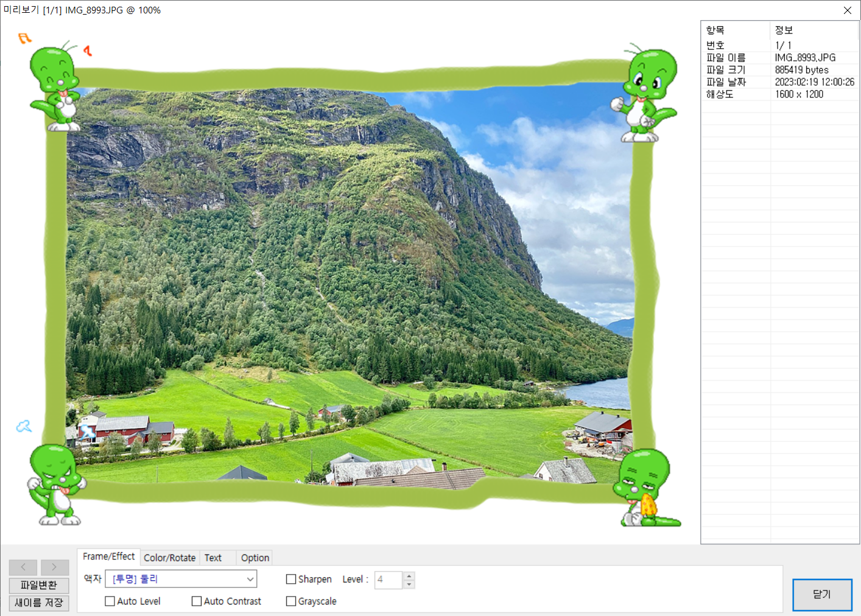Decrease the Level spinner value
Viewport: 861px width, 616px height.
click(409, 584)
